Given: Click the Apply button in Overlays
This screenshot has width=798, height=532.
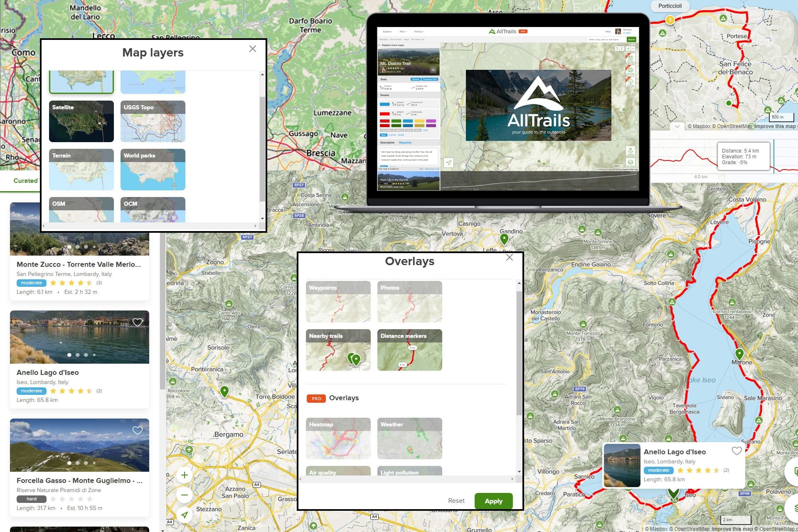Looking at the screenshot, I should coord(493,501).
